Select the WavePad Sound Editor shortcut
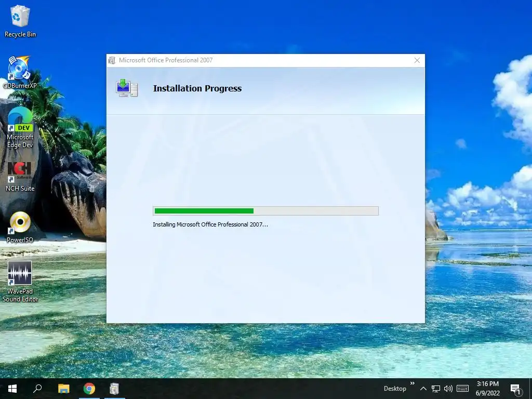 click(x=20, y=282)
